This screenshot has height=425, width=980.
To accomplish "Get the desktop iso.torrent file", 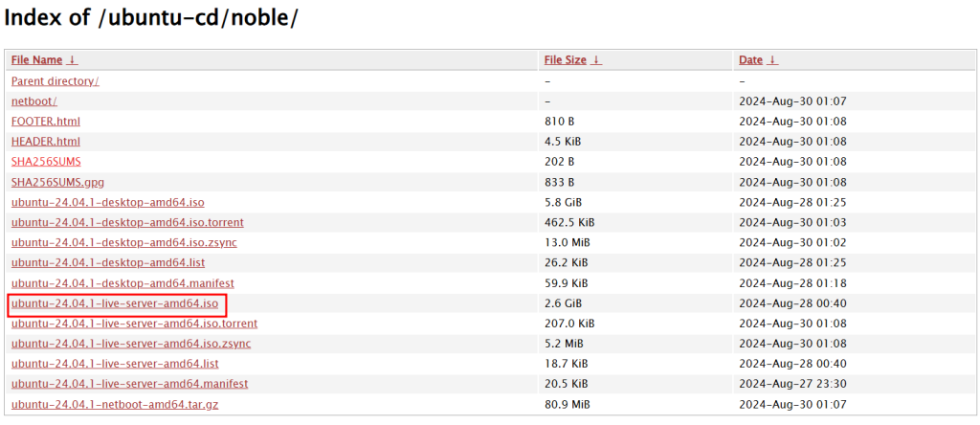I will [127, 222].
